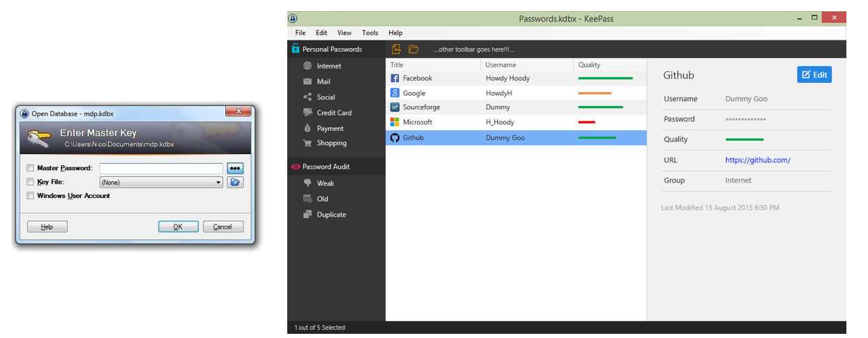Click the Sourceforge logo icon in entry list
868x338 pixels.
point(395,107)
